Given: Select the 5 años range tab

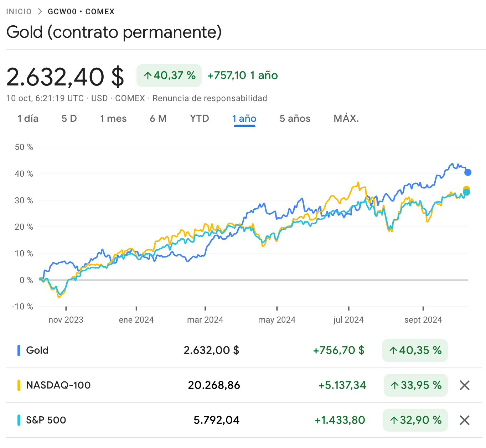Looking at the screenshot, I should tap(295, 119).
